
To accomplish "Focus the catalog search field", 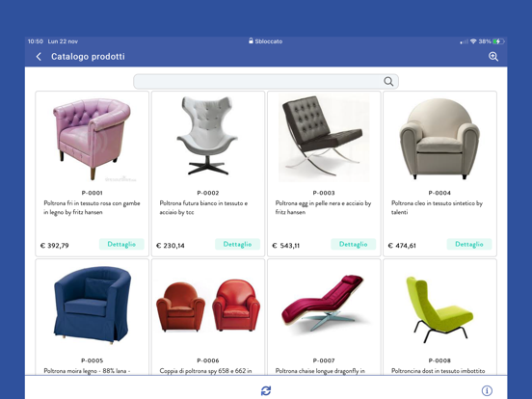I will (266, 81).
